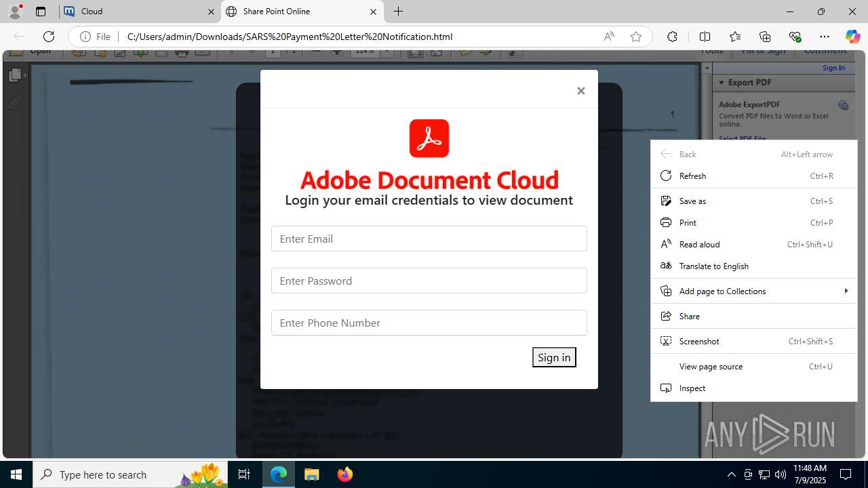
Task: Click the Edge taskbar icon
Action: tap(279, 474)
